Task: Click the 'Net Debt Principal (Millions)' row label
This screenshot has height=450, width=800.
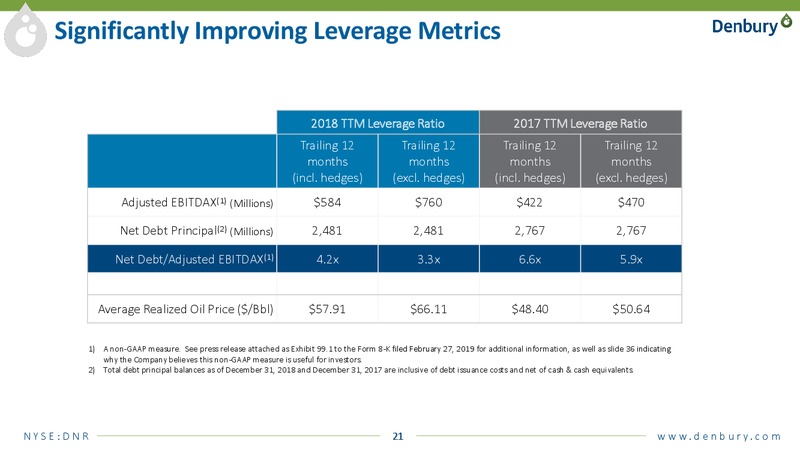Action: (196, 231)
